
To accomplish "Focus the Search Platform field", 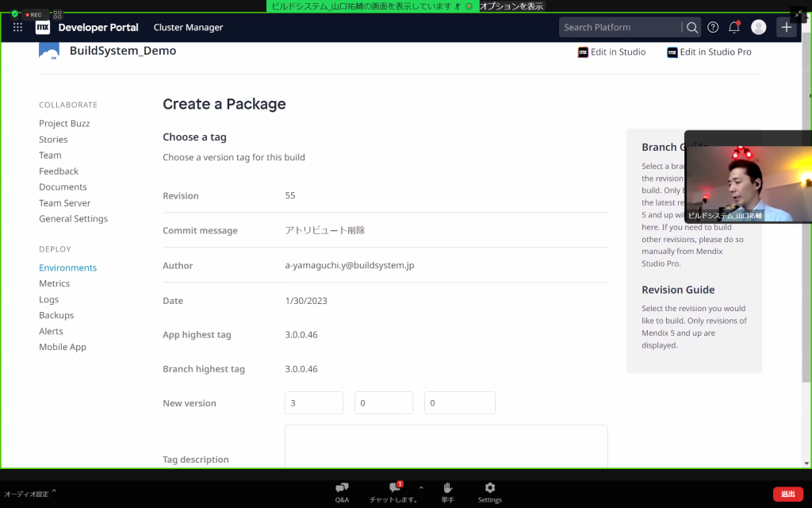I will [620, 27].
